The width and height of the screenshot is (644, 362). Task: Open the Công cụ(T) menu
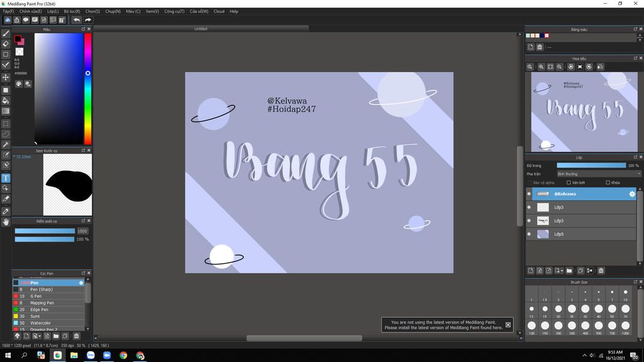click(x=174, y=11)
